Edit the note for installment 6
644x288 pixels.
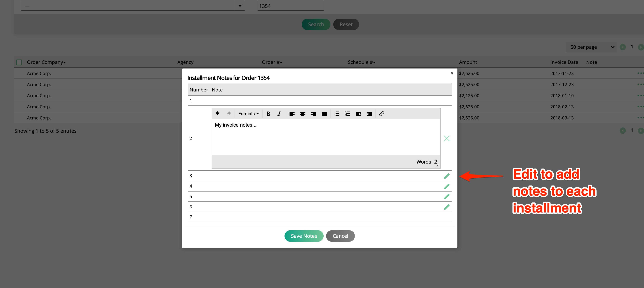point(447,207)
